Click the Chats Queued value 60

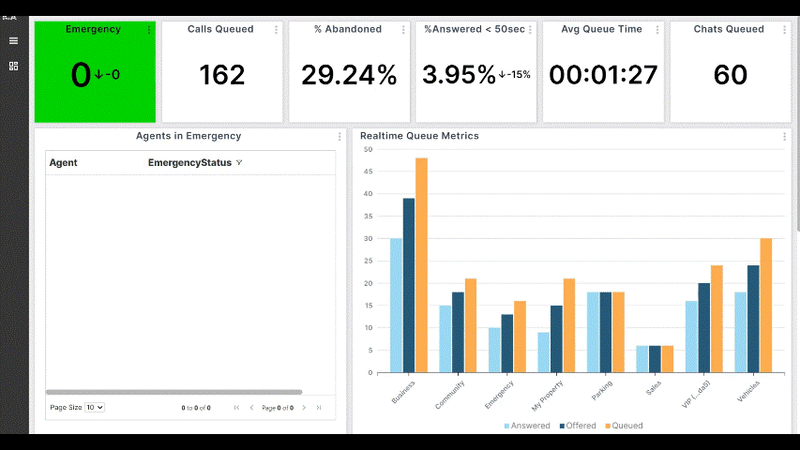730,75
